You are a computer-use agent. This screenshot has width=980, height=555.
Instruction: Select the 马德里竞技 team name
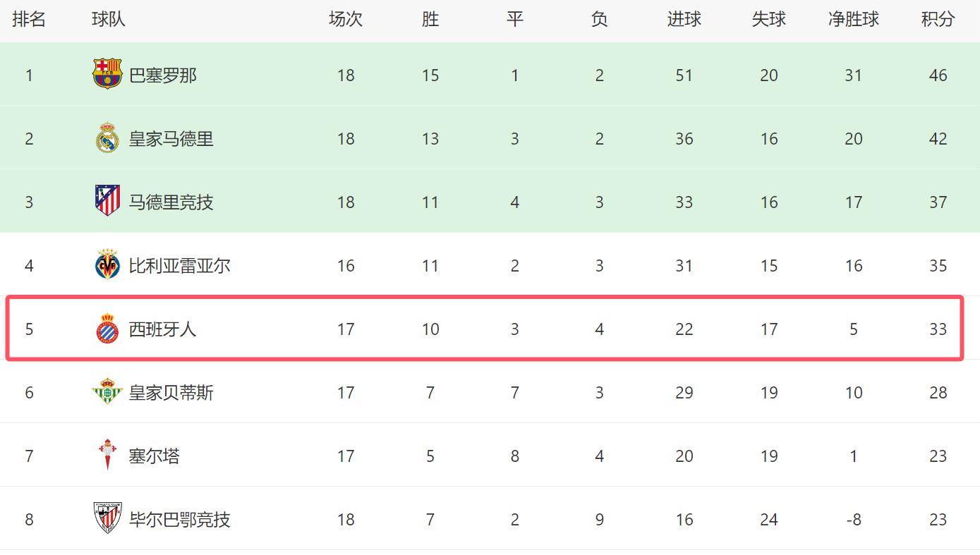point(171,202)
